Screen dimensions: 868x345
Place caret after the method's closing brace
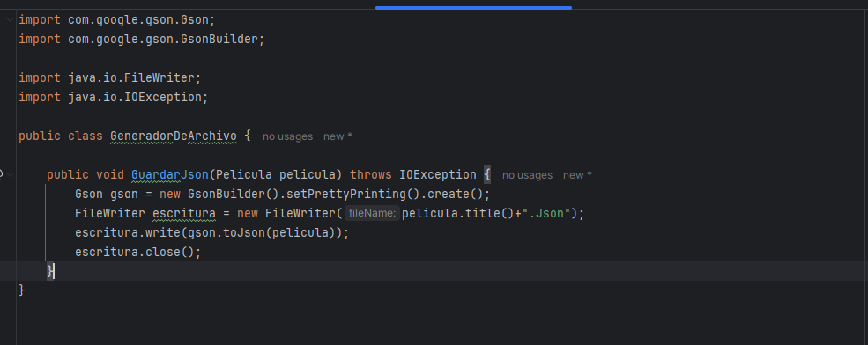[x=55, y=271]
